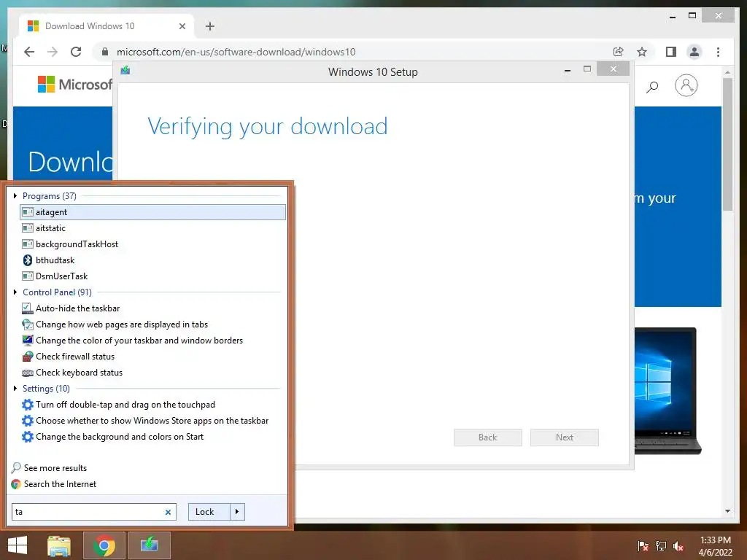This screenshot has width=747, height=560.
Task: Open Chrome three-dot menu
Action: point(718,52)
